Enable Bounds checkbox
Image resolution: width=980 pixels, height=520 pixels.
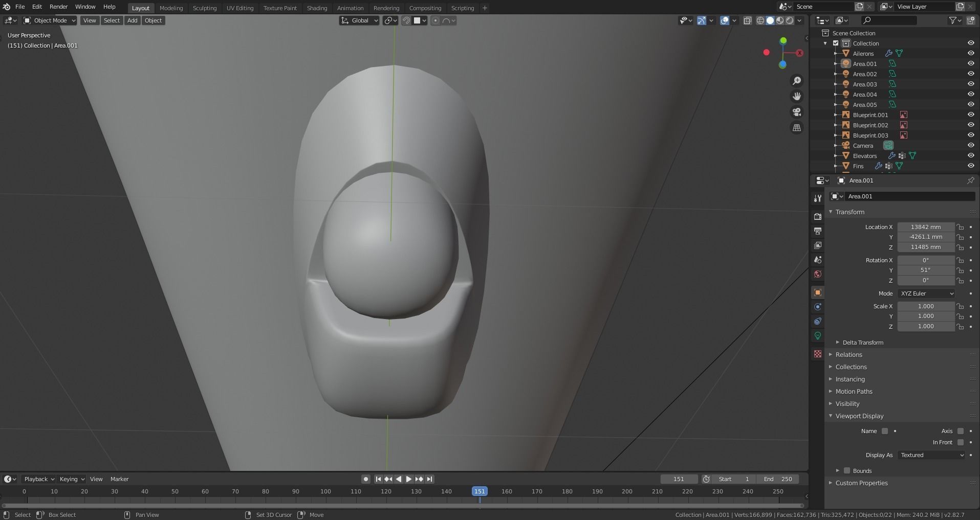click(x=847, y=470)
